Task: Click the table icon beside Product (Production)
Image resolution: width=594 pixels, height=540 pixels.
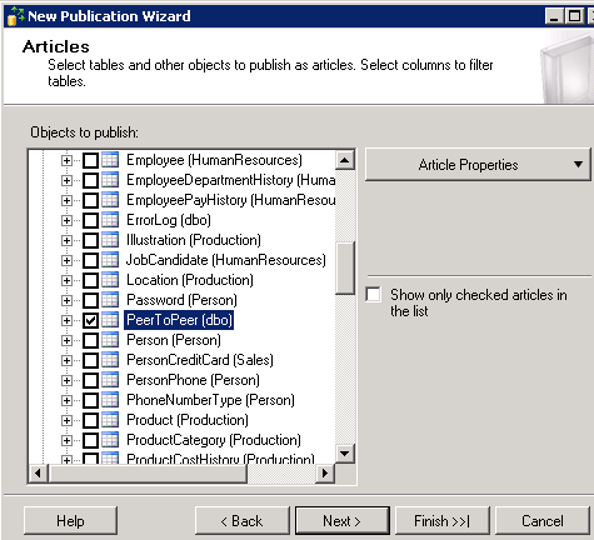Action: (110, 420)
